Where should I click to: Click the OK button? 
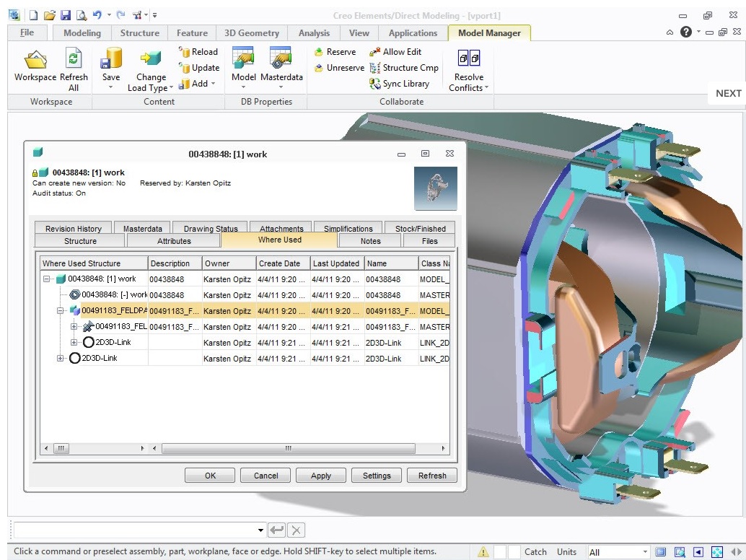pos(210,476)
